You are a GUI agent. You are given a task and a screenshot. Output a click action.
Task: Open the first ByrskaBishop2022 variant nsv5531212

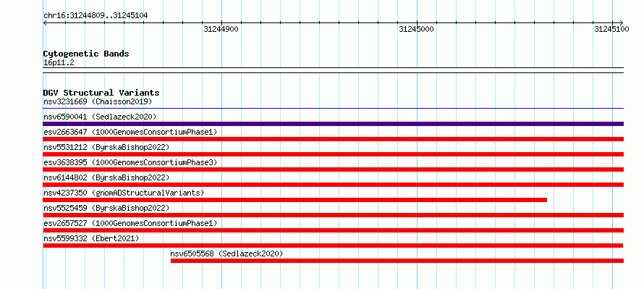[106, 147]
